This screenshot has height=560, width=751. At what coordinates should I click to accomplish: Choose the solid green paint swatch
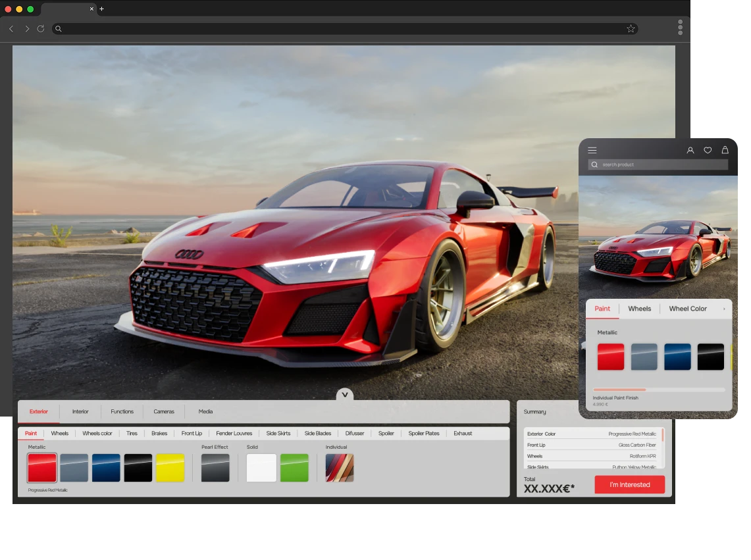[294, 468]
